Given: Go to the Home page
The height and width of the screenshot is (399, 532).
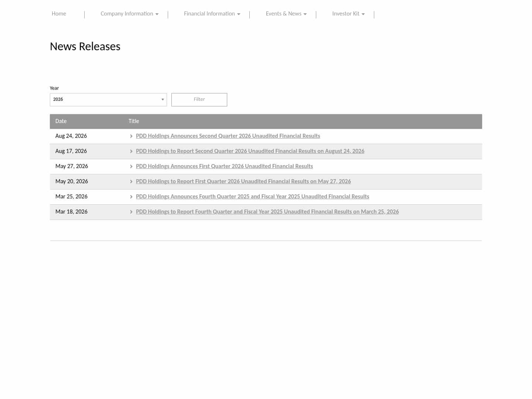Looking at the screenshot, I should click(x=59, y=14).
